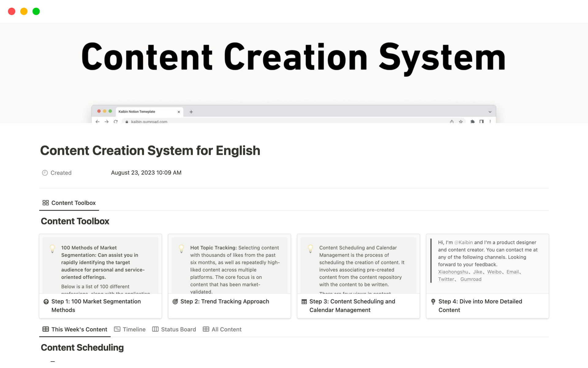Click the Step 4 lightbulb icon
This screenshot has width=588, height=368.
(x=433, y=301)
